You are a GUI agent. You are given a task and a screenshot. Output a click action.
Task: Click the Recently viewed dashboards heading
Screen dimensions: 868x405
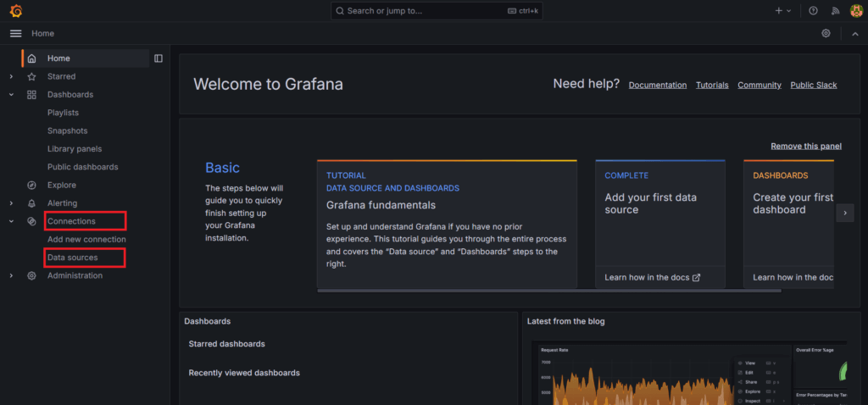point(244,373)
